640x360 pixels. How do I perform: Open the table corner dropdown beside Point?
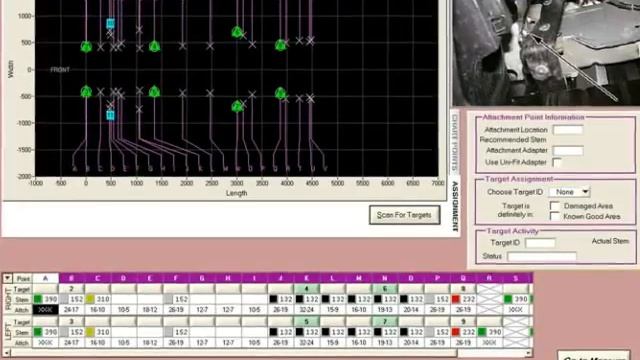click(x=7, y=278)
